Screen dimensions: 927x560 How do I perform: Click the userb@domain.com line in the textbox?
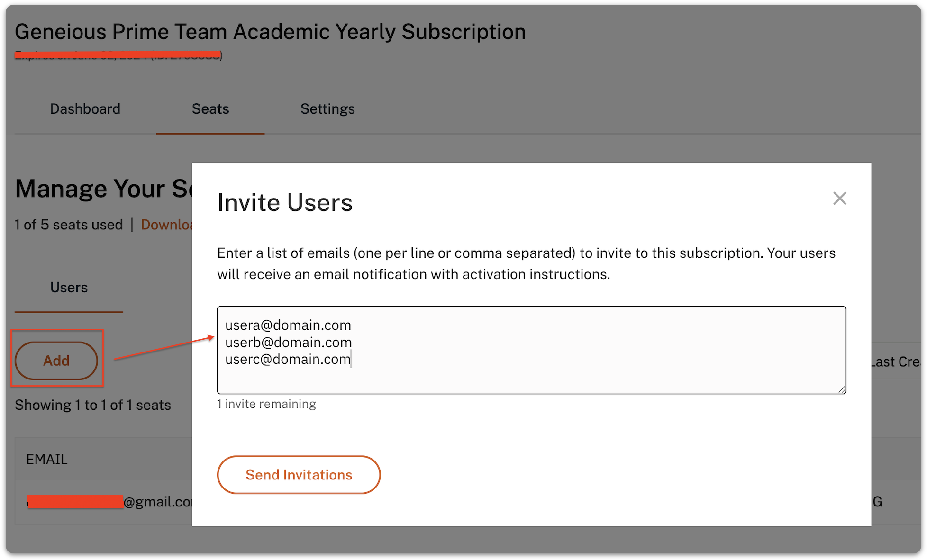288,342
